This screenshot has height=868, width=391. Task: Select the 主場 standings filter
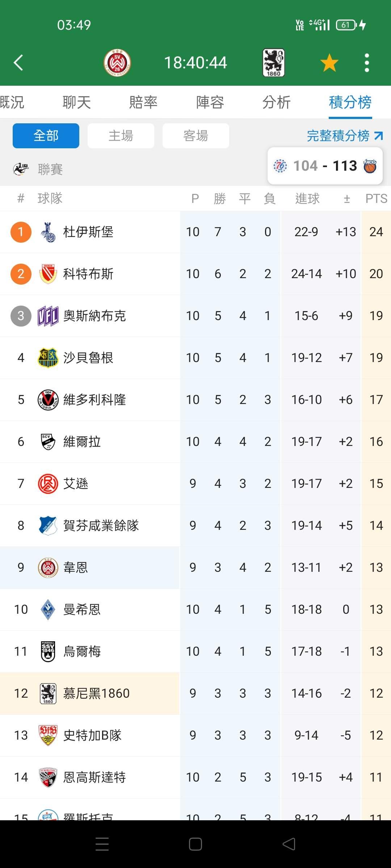click(x=121, y=136)
